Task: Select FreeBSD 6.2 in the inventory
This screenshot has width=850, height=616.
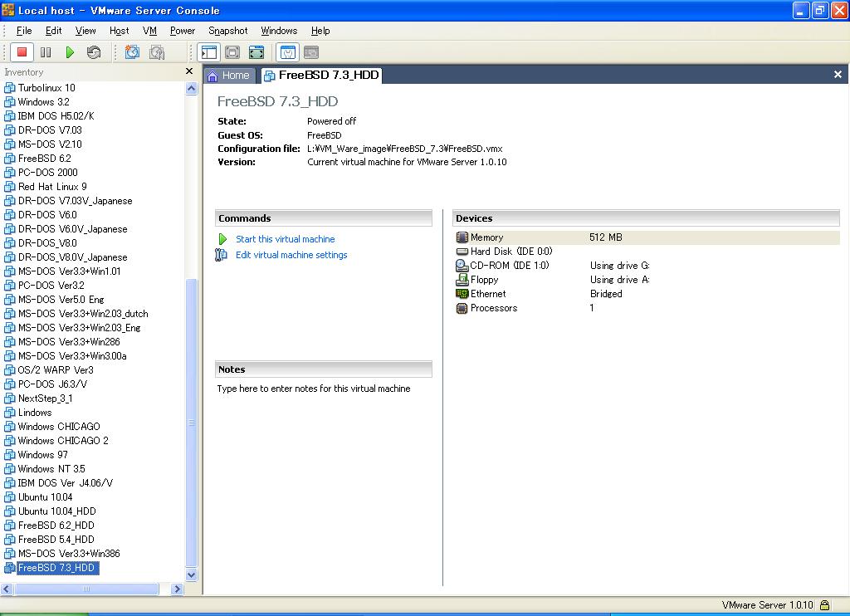Action: pos(45,159)
